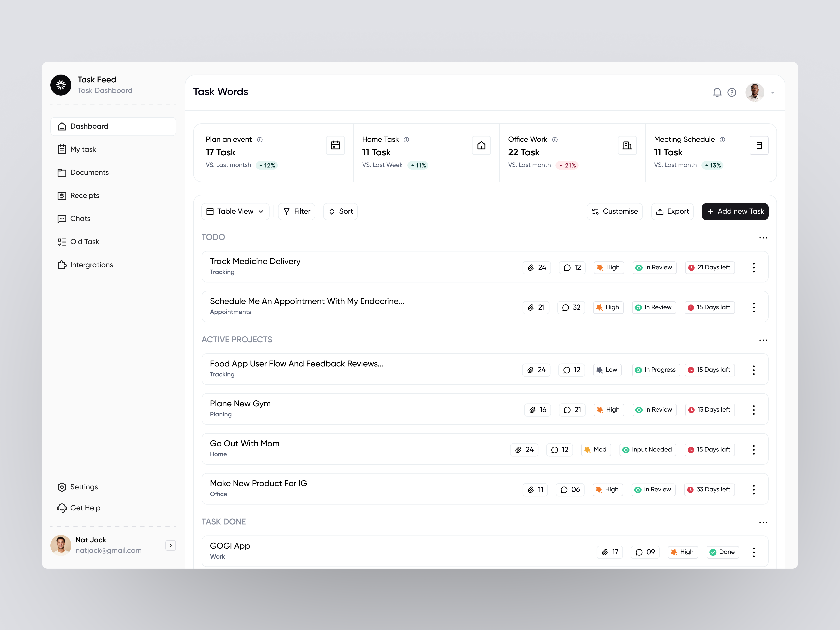
Task: Click the Home Task house icon
Action: pyautogui.click(x=481, y=145)
